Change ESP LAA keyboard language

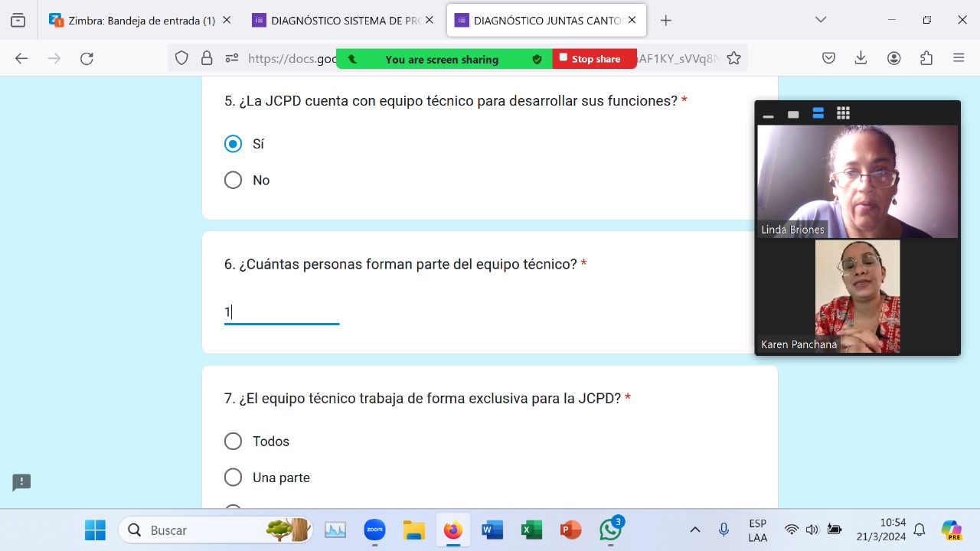point(757,530)
